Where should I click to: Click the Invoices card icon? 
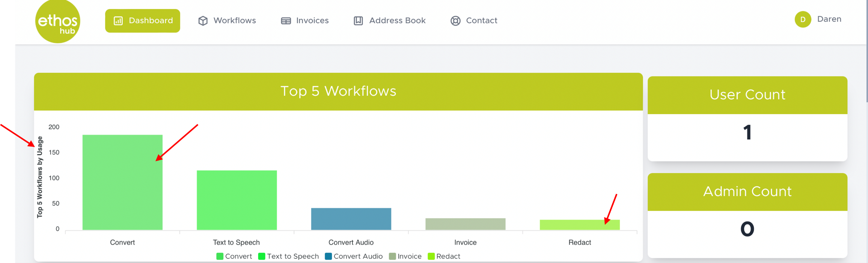coord(286,21)
